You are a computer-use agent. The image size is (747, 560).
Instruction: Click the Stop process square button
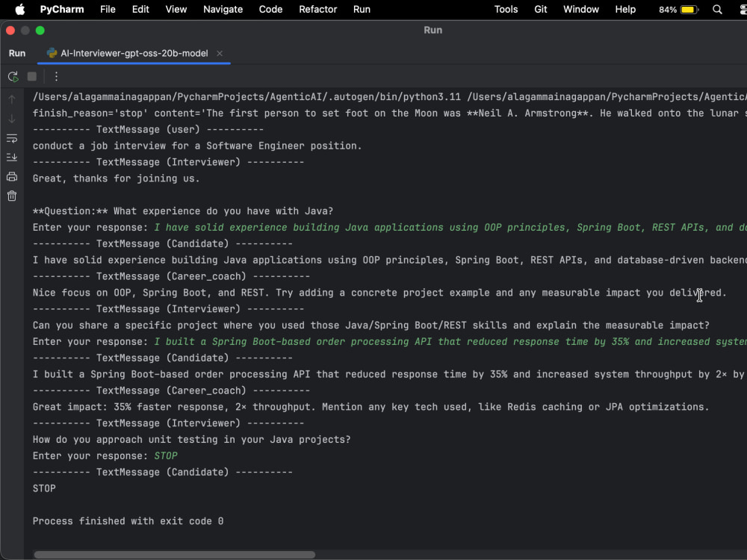(32, 77)
